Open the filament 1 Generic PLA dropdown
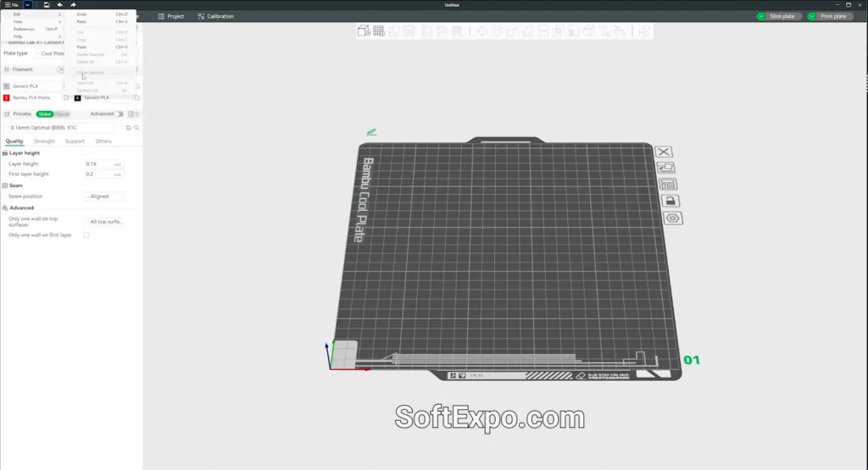 point(36,86)
